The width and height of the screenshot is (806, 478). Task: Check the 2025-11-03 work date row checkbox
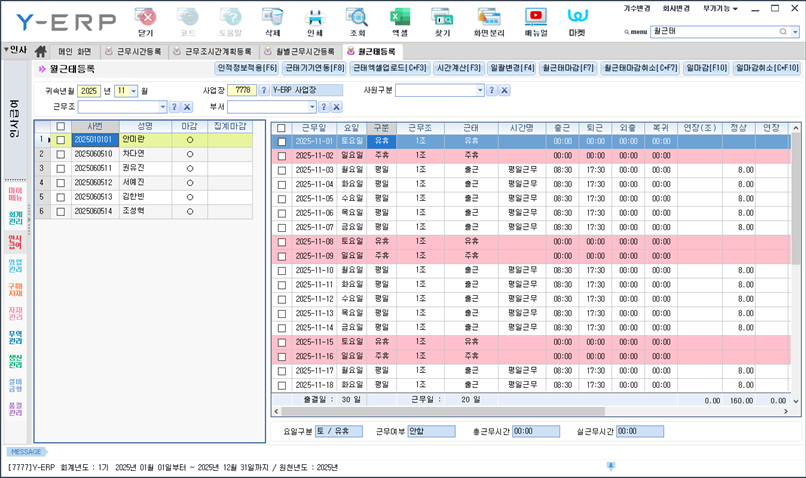click(281, 171)
